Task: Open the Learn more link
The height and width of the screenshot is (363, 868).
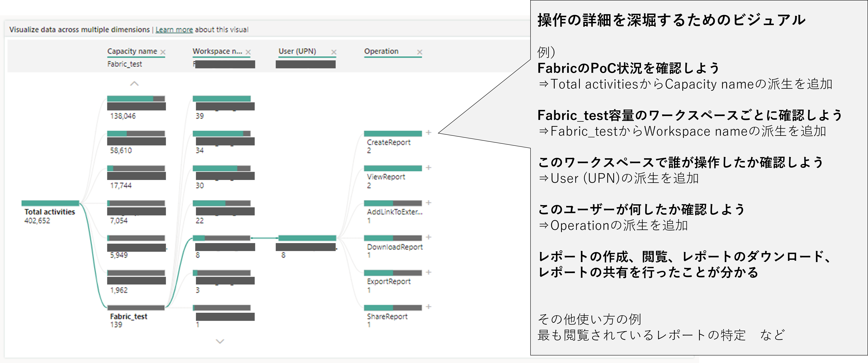Action: pos(174,30)
